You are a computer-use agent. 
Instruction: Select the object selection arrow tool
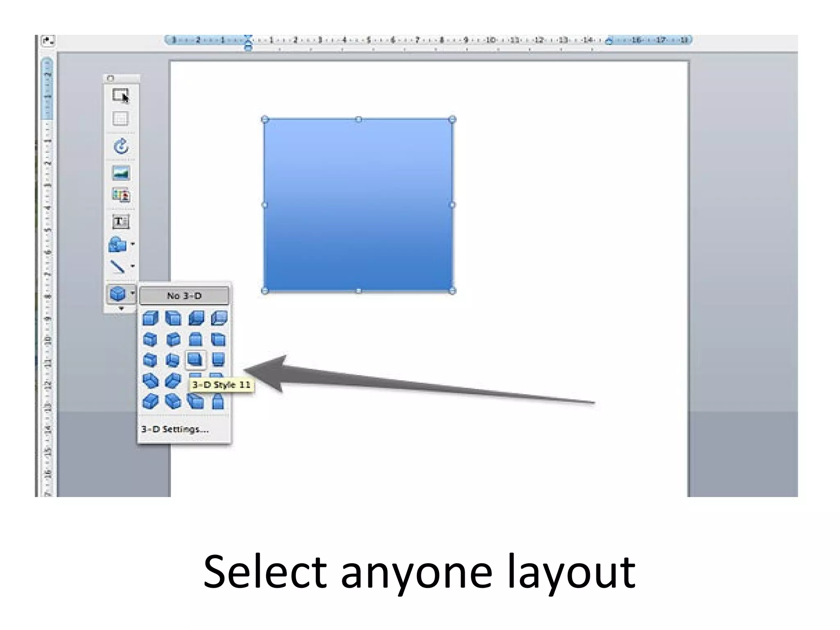(x=121, y=96)
